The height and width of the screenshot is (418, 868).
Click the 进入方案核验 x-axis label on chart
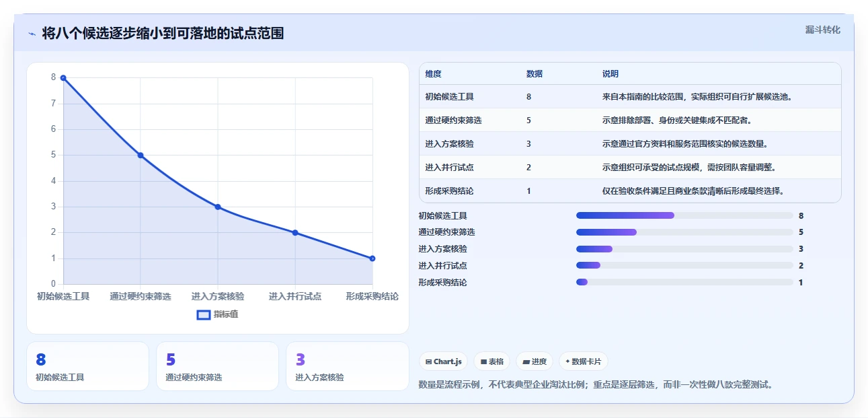pyautogui.click(x=218, y=296)
